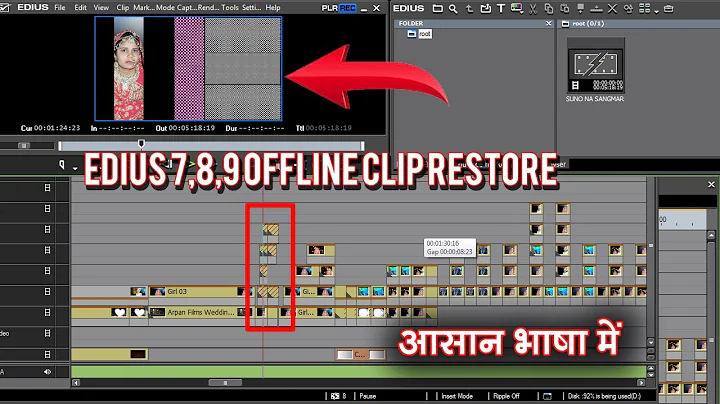Open the View menu
720x404 pixels.
(101, 8)
